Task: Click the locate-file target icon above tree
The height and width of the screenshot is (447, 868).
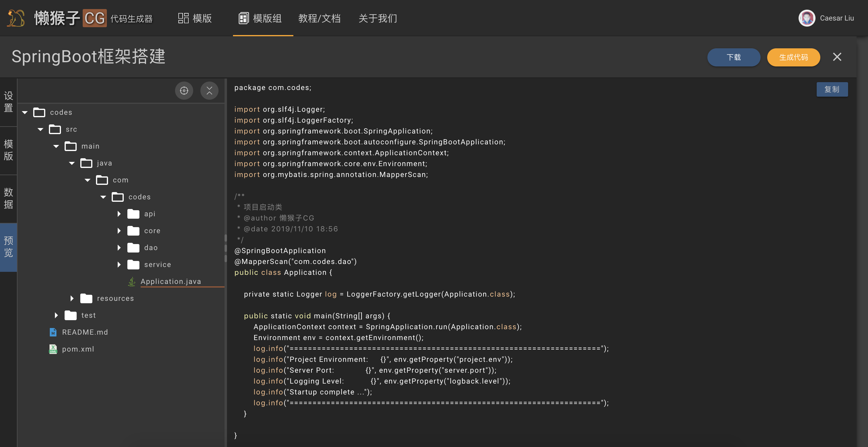Action: click(x=184, y=90)
